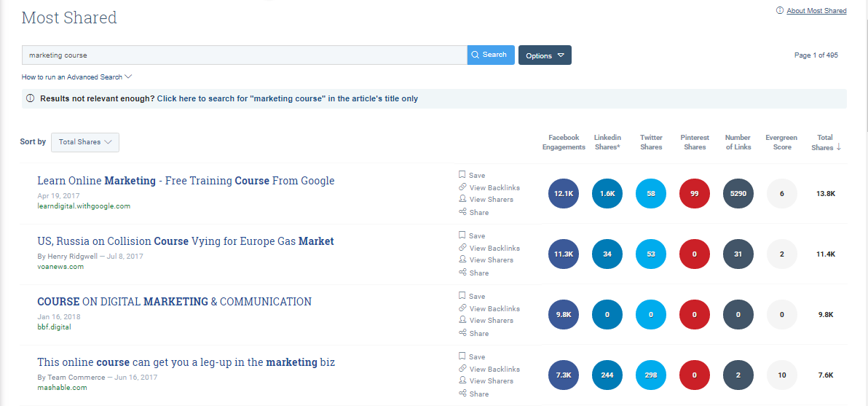Screen dimensions: 868x406
Task: Open the voanews.com domain link
Action: coord(60,267)
